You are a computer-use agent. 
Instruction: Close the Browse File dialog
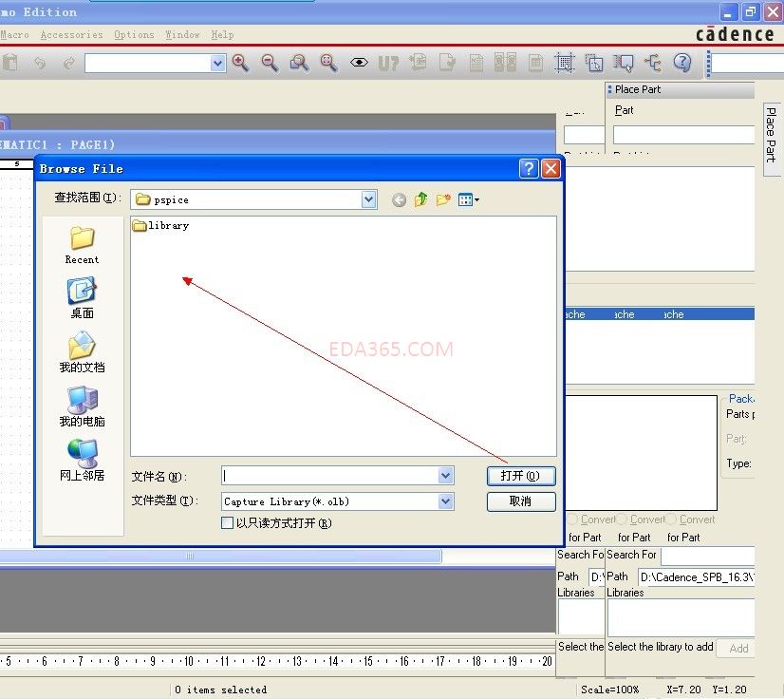[x=551, y=169]
